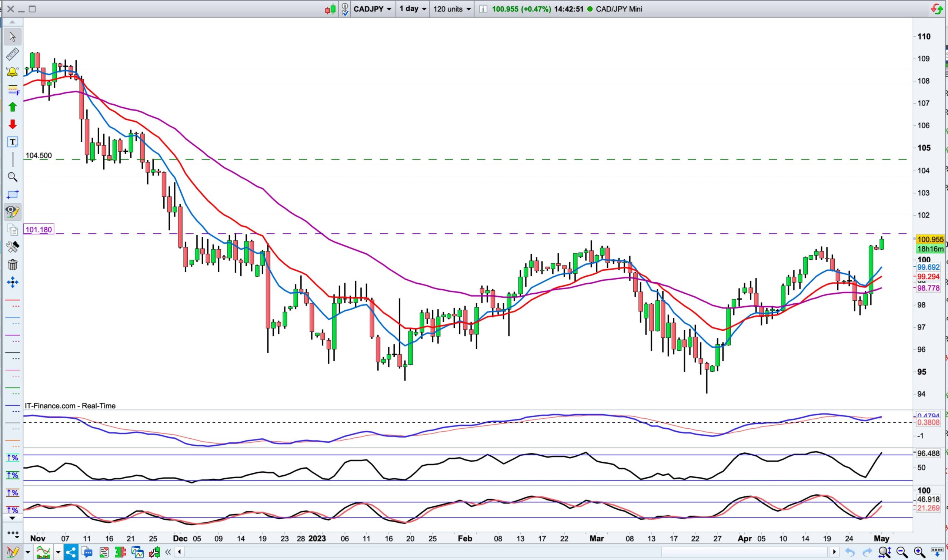Select the red down arrow tool
This screenshot has height=560, width=948.
13,125
